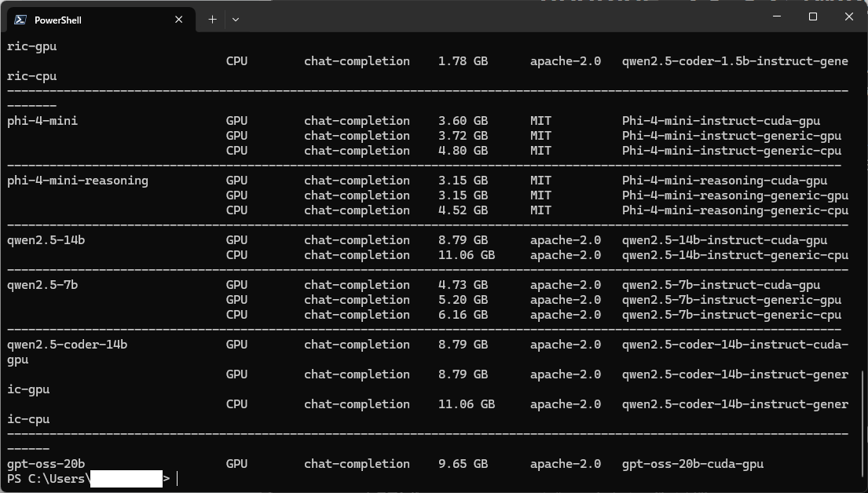Image resolution: width=868 pixels, height=493 pixels.
Task: Click the gpt-oss-20b row GPU device
Action: coord(236,464)
